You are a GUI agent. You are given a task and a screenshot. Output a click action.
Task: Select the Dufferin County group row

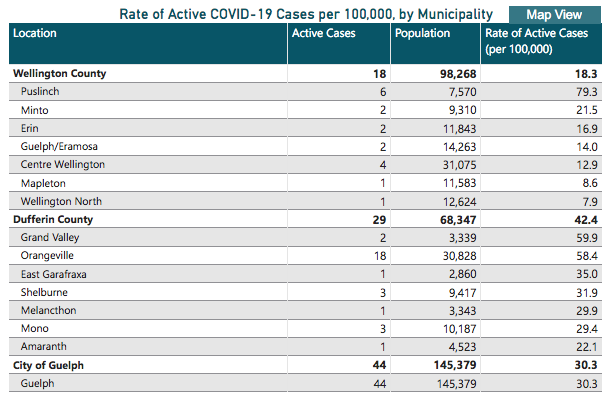pyautogui.click(x=52, y=219)
